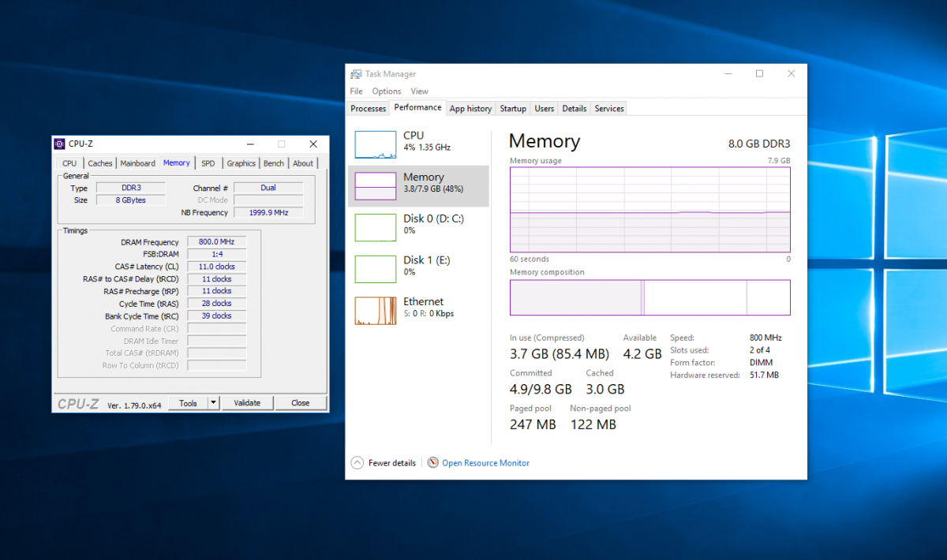The height and width of the screenshot is (560, 947).
Task: Open the Caches tab in CPU-Z
Action: [x=100, y=163]
